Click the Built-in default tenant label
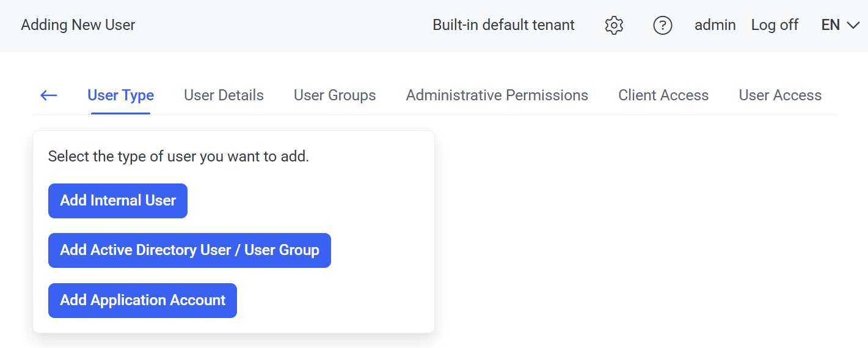The width and height of the screenshot is (868, 348). 503,25
